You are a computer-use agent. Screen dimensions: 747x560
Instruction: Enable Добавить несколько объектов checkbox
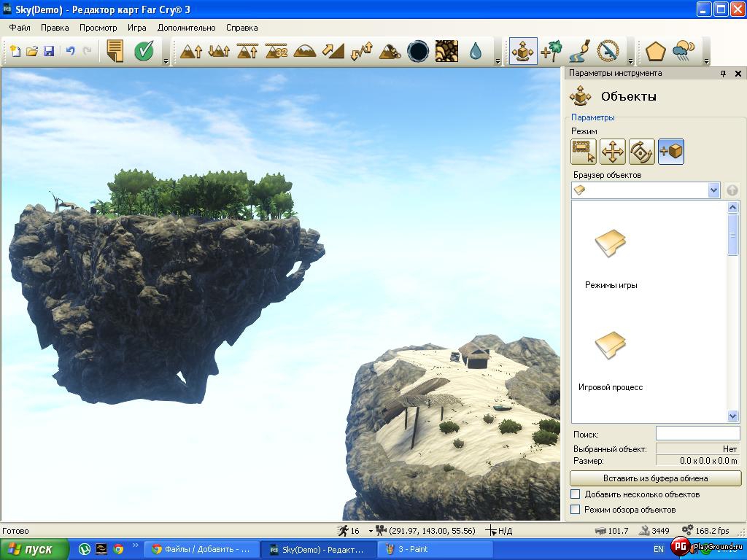pos(576,494)
